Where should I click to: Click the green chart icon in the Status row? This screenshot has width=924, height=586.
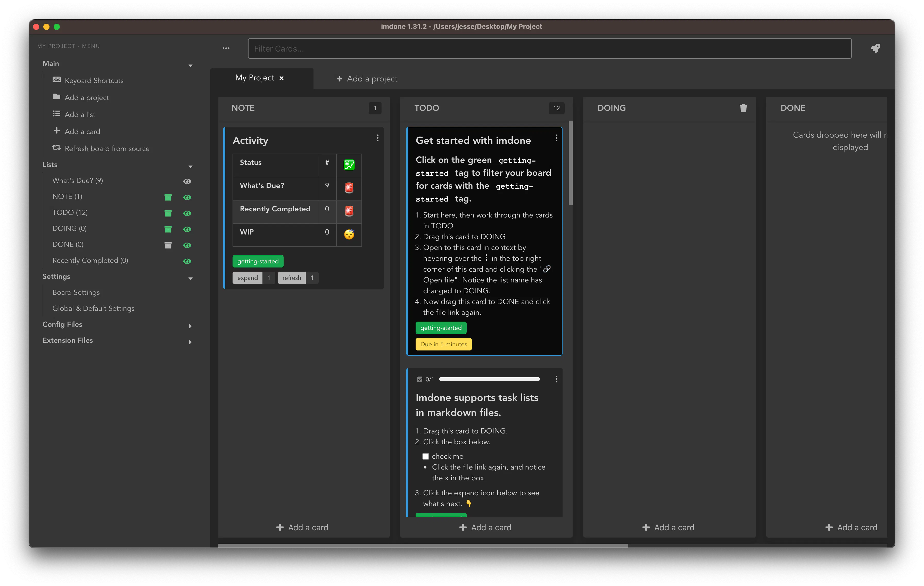click(x=349, y=165)
